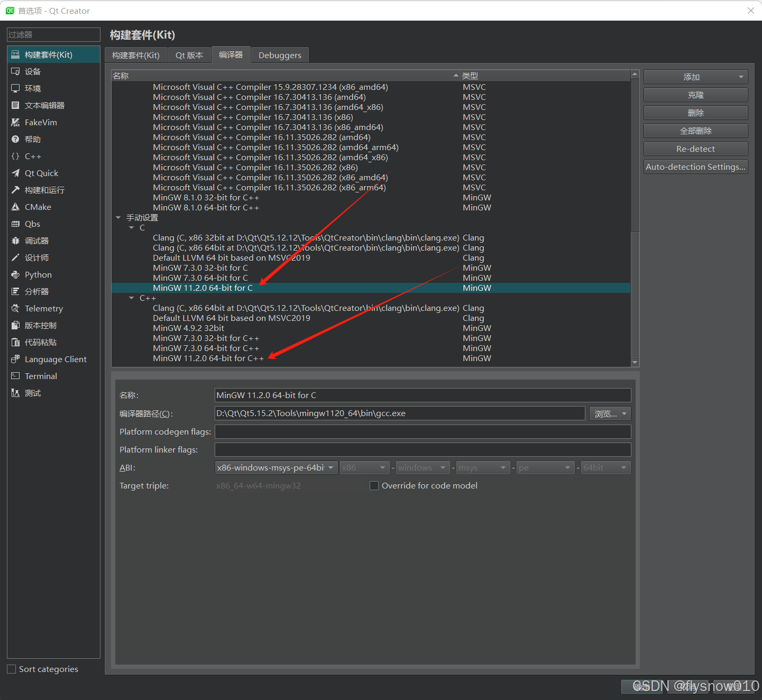Switch to the Debuggers tab
Image resolution: width=762 pixels, height=700 pixels.
(x=280, y=55)
